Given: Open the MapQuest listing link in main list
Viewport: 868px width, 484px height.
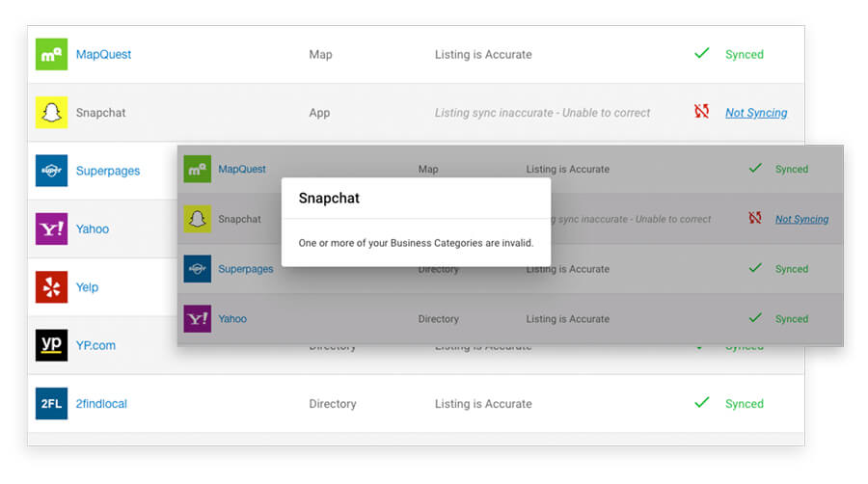Looking at the screenshot, I should 103,55.
